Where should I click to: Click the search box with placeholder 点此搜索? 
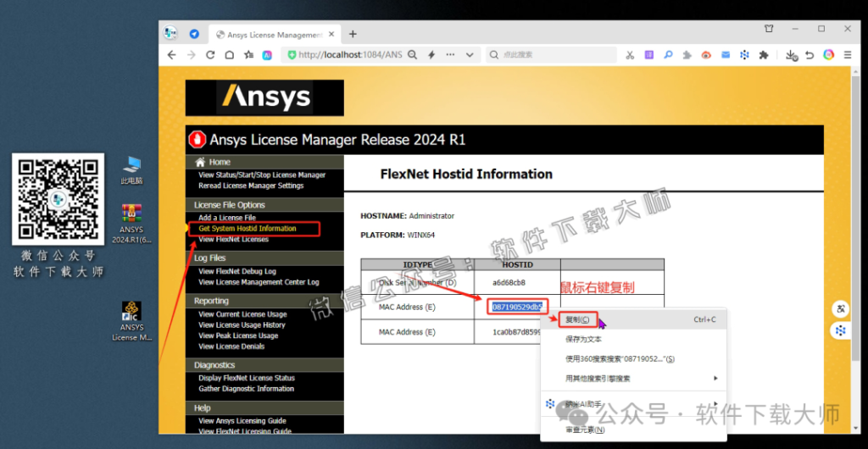[x=551, y=55]
